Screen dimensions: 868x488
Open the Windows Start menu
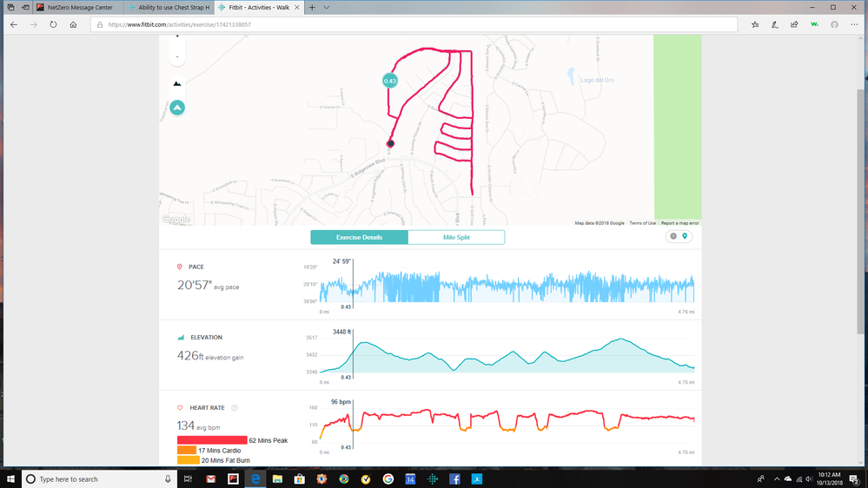tap(10, 479)
